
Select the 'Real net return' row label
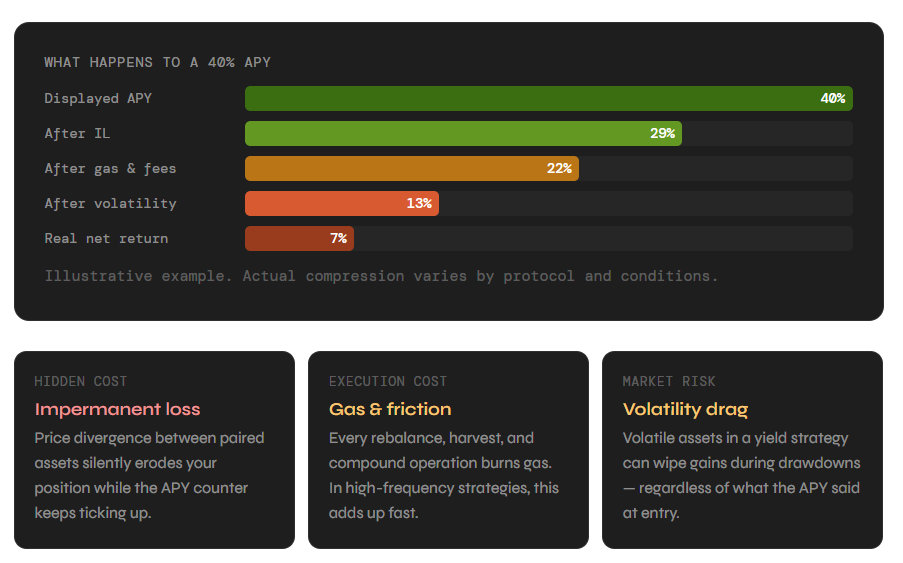point(106,239)
